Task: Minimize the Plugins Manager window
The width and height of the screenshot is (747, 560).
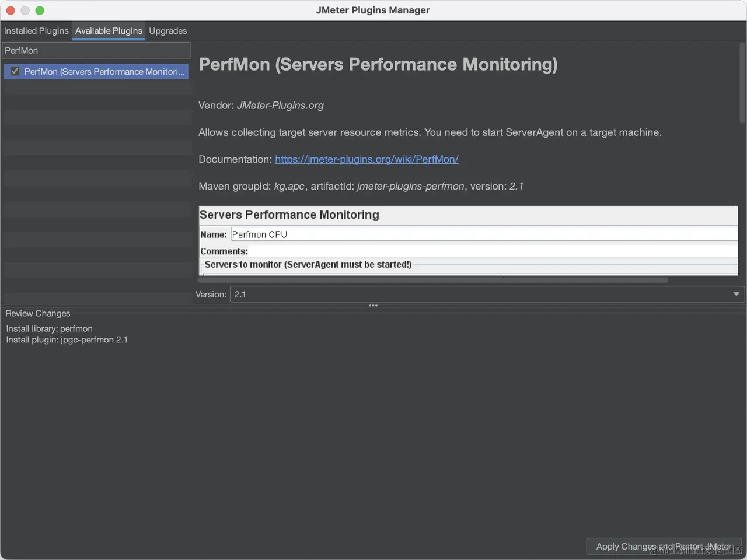Action: click(x=25, y=10)
